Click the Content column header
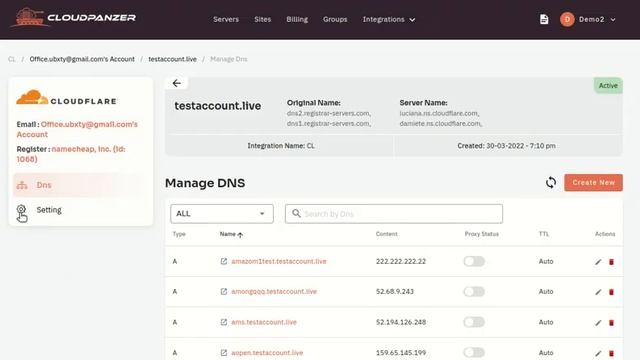Image resolution: width=640 pixels, height=360 pixels. pos(387,234)
